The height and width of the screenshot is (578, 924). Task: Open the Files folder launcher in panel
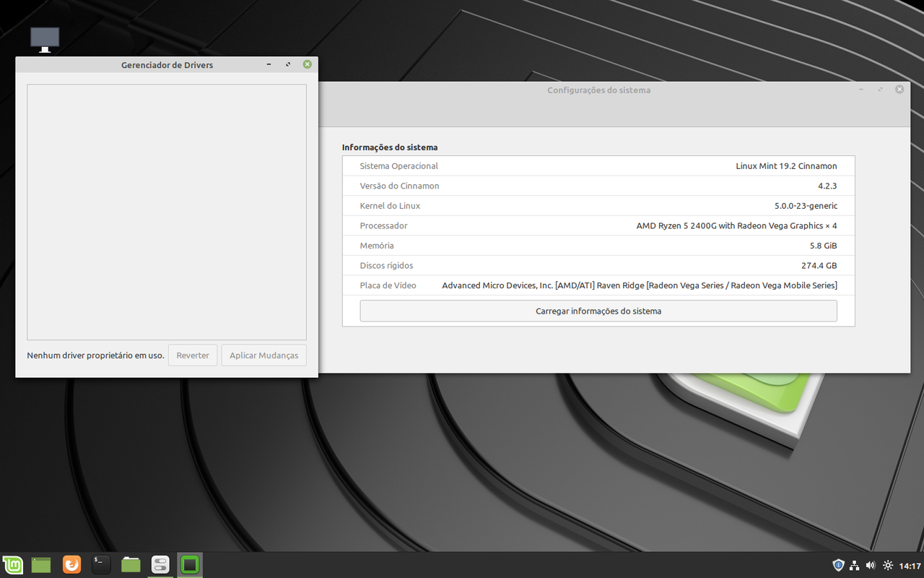coord(131,564)
